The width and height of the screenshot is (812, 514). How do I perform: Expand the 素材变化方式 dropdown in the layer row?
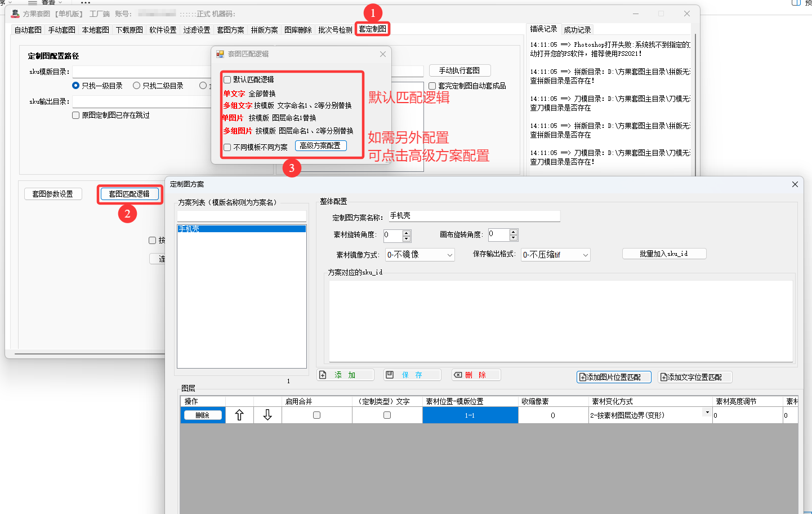pos(707,413)
